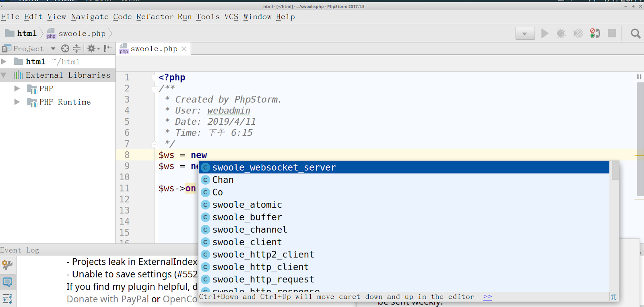The height and width of the screenshot is (307, 644).
Task: Click html breadcrumb in navigation bar
Action: [x=21, y=33]
